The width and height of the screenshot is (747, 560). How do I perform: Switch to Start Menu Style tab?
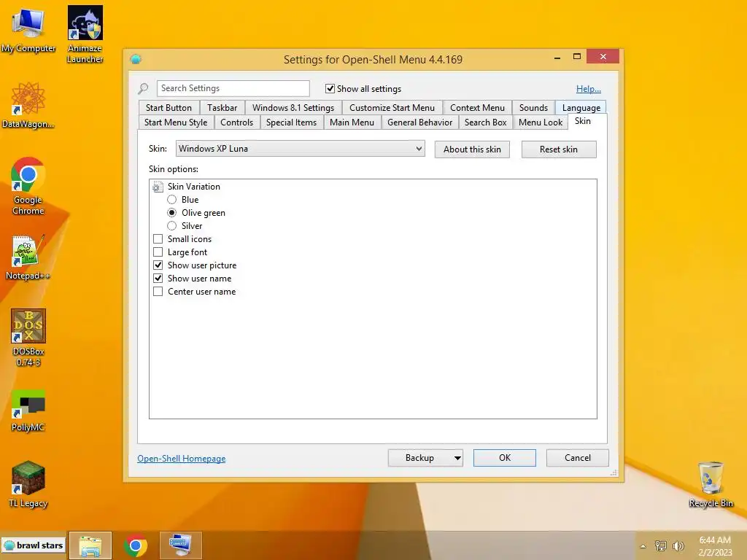(x=176, y=122)
